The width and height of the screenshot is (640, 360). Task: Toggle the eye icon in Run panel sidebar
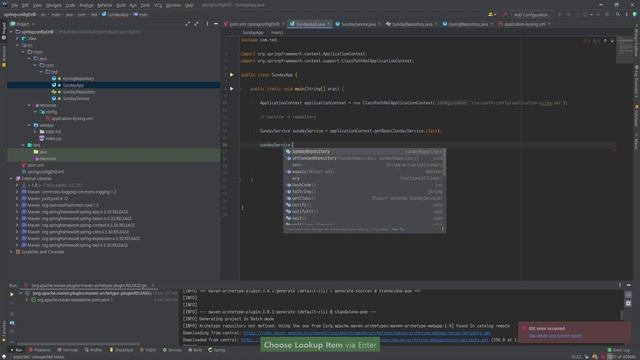(x=12, y=323)
